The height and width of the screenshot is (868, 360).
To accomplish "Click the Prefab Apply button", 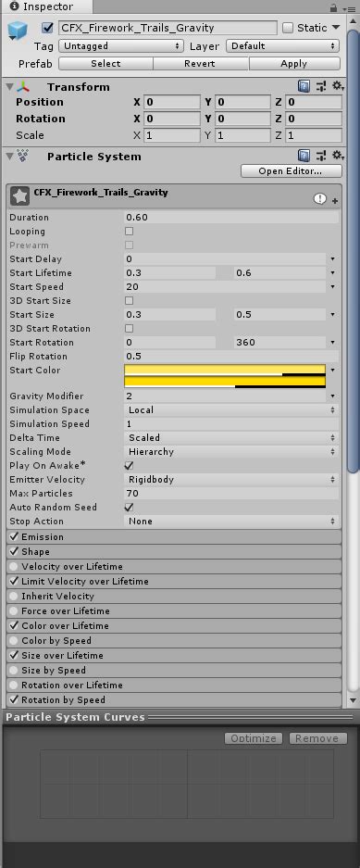I will 294,64.
